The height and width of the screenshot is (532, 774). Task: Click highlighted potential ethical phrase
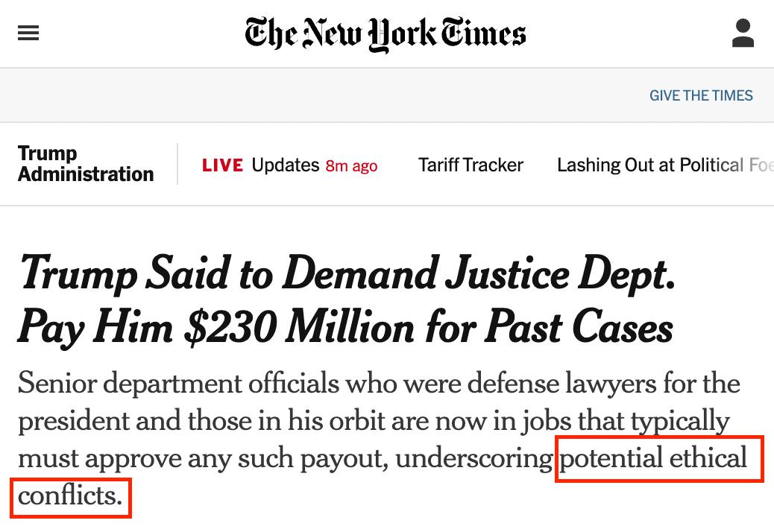[x=653, y=458]
